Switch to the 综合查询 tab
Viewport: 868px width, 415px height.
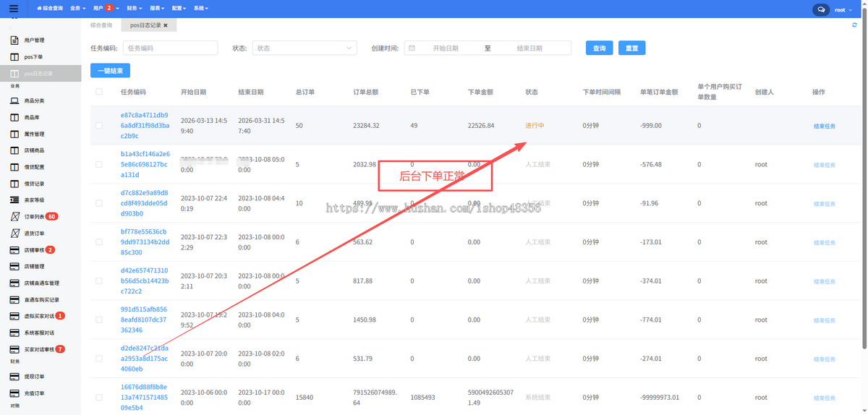pos(101,25)
